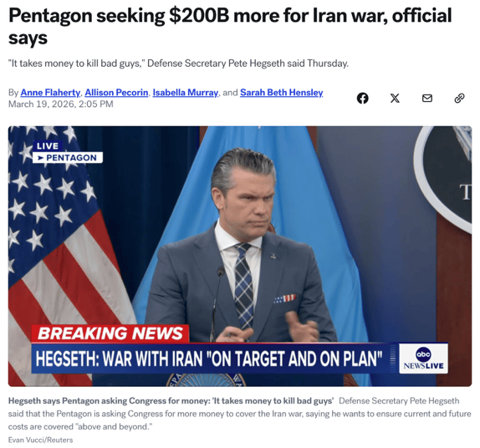480x448 pixels.
Task: Click the Pentagon seal in the video frame
Action: point(444,176)
